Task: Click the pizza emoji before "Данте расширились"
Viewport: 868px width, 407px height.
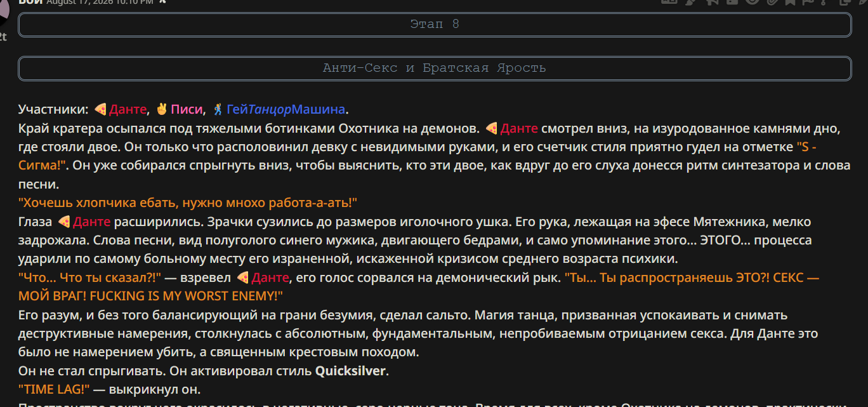Action: 64,222
